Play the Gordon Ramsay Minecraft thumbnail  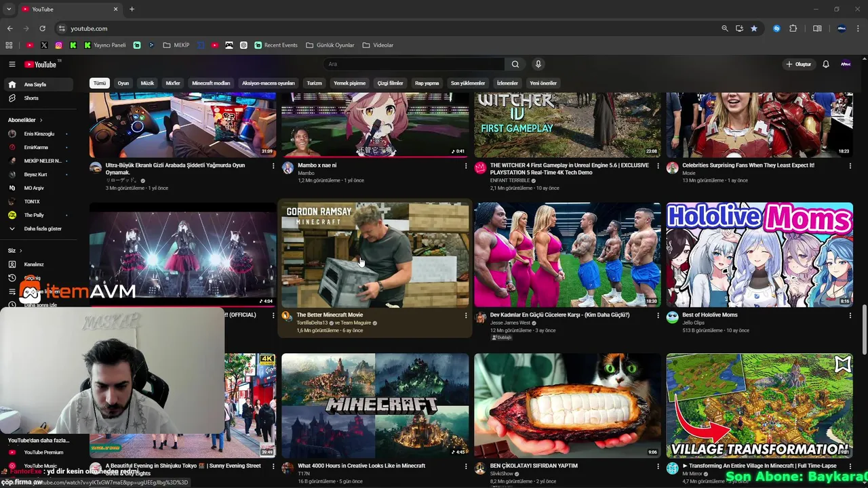pyautogui.click(x=375, y=254)
